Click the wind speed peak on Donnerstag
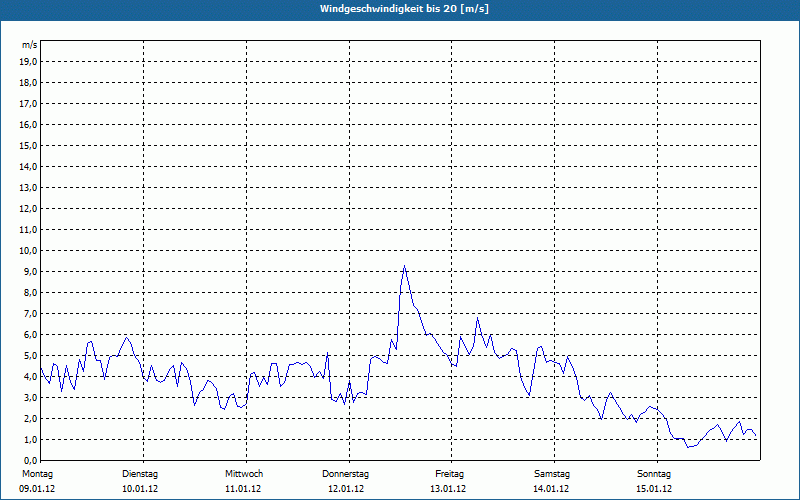Image resolution: width=800 pixels, height=500 pixels. pyautogui.click(x=405, y=266)
